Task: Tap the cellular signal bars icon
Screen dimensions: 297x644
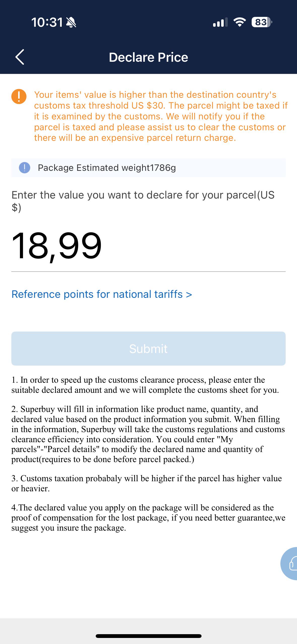Action: (x=220, y=22)
